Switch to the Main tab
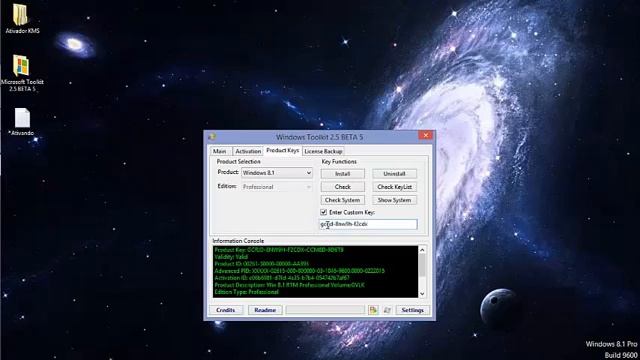The image size is (640, 360). [x=220, y=151]
